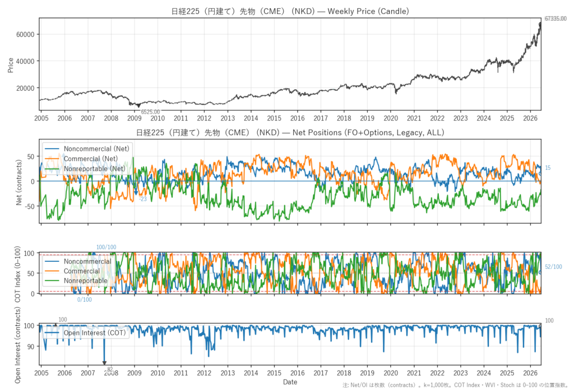This screenshot has width=574, height=392.
Task: Click the footnote text about Net/OI
Action: [x=455, y=385]
